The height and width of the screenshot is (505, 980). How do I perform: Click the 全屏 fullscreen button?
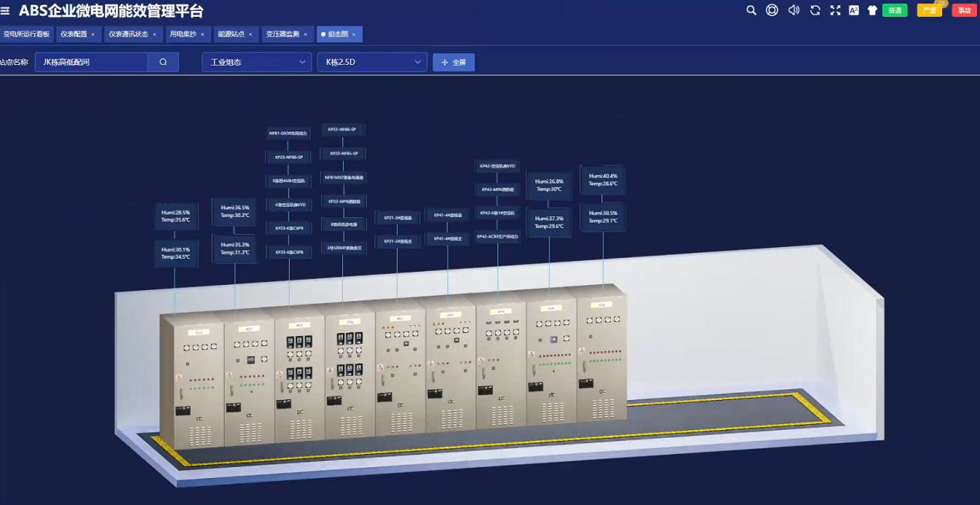[453, 62]
